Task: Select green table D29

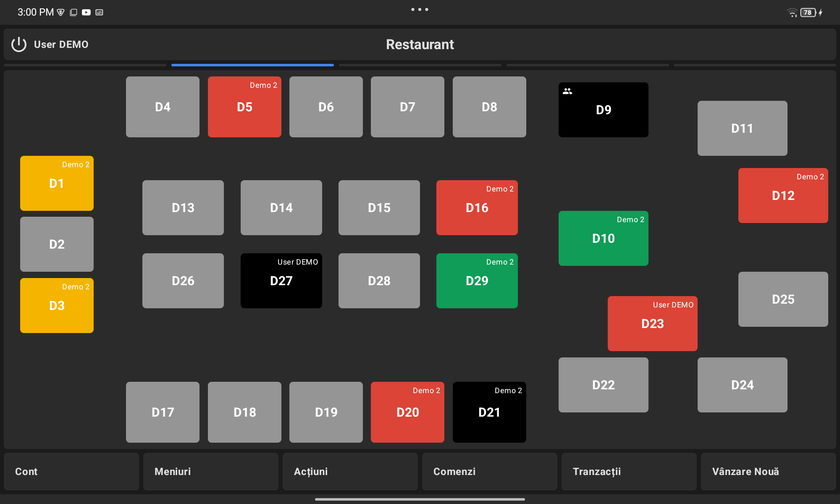Action: [x=477, y=281]
